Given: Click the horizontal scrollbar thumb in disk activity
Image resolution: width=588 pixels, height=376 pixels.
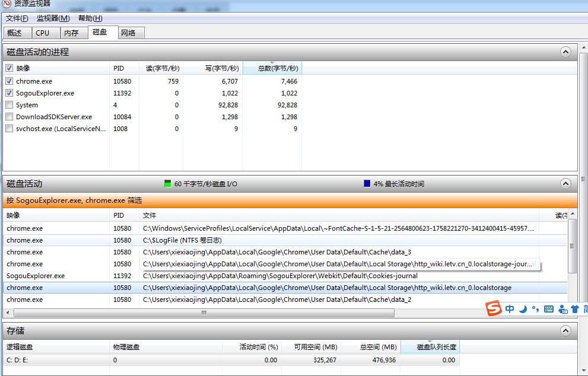Looking at the screenshot, I should point(204,313).
